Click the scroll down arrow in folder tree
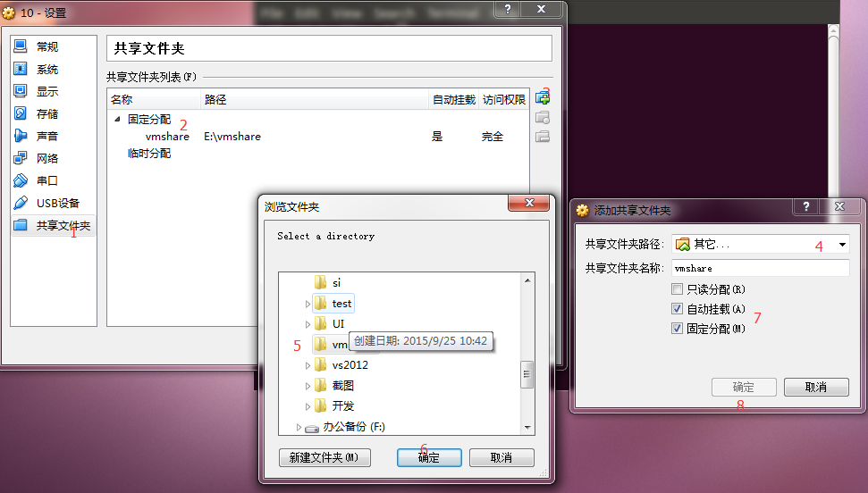 coord(527,427)
